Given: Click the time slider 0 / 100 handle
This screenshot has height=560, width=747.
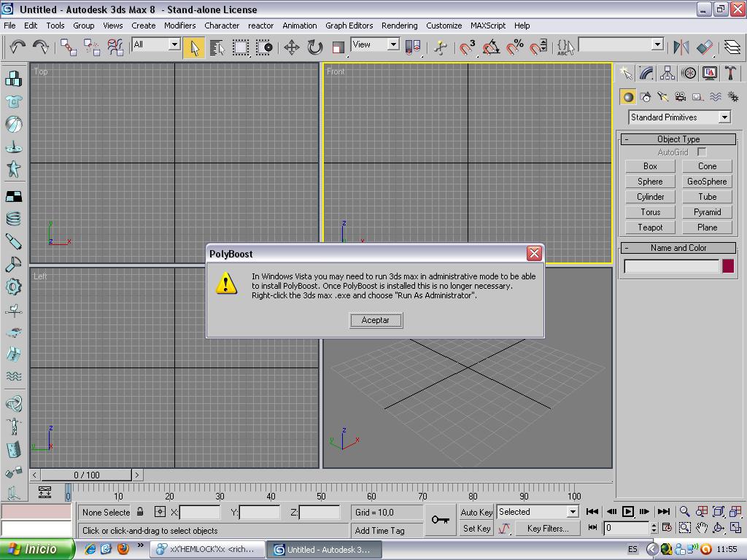Looking at the screenshot, I should pyautogui.click(x=86, y=475).
